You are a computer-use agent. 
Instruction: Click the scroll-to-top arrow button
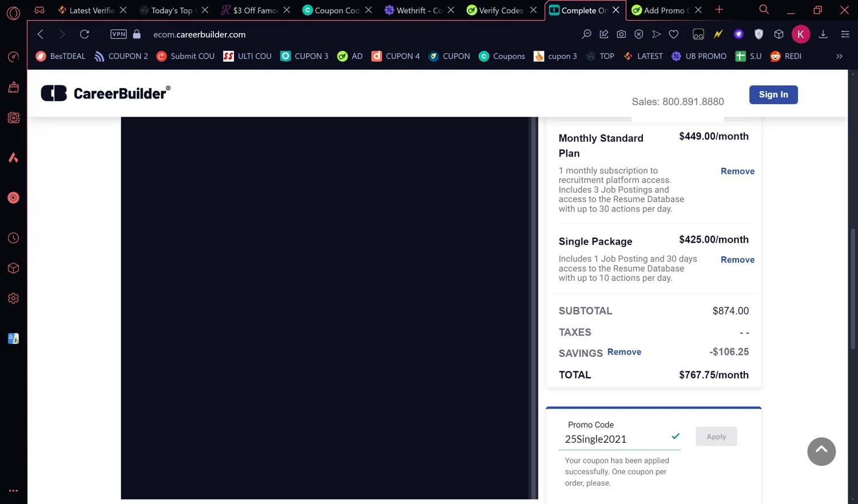click(x=821, y=451)
